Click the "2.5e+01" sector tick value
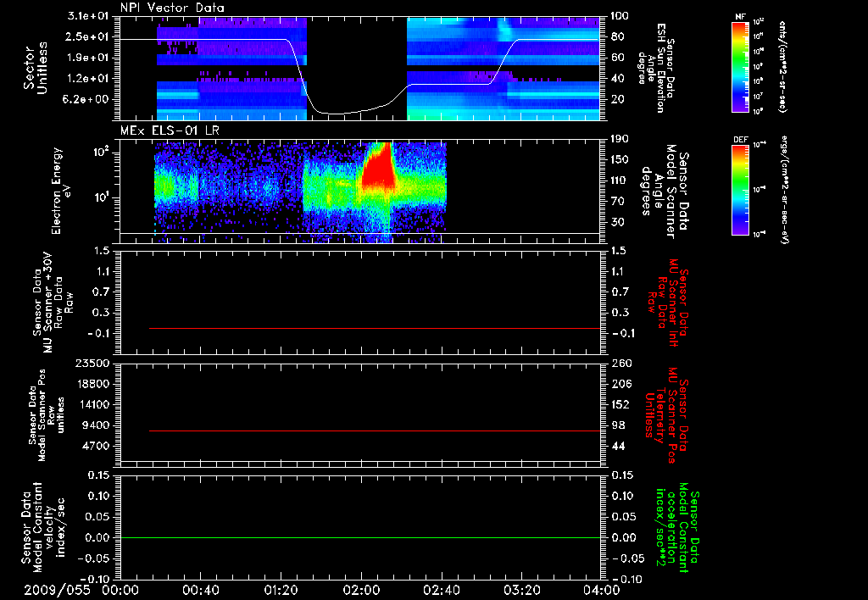868x600 pixels. [87, 36]
